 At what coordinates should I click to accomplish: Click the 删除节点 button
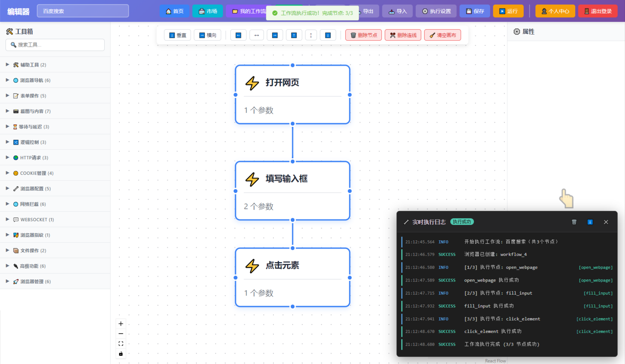coord(363,35)
